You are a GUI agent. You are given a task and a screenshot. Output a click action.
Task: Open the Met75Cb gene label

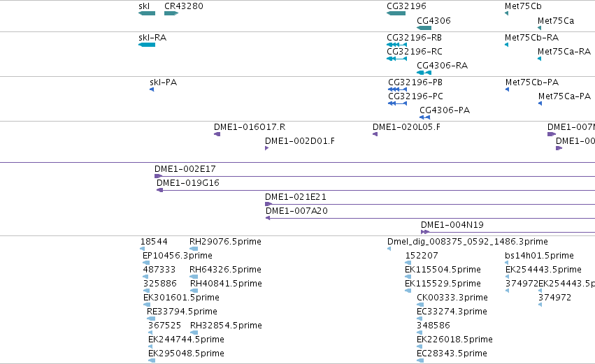click(x=523, y=6)
